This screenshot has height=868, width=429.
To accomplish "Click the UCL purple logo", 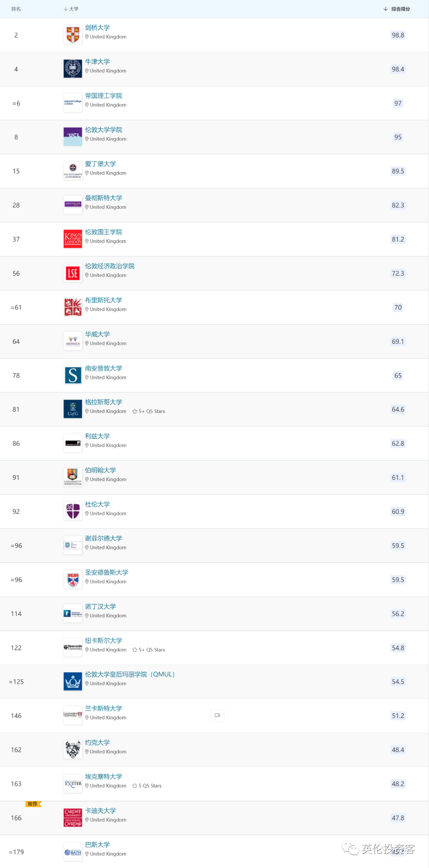I will click(x=73, y=137).
